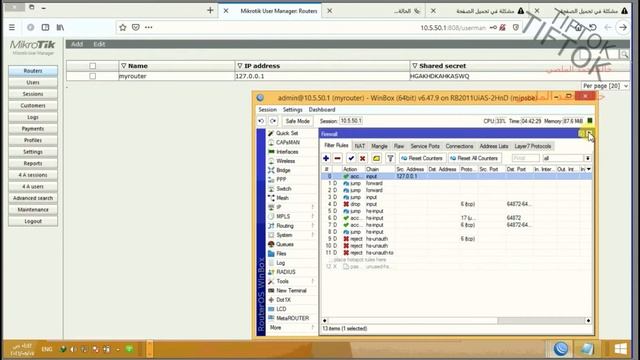This screenshot has width=640, height=360.
Task: Add a new firewall rule with plus icon
Action: click(326, 158)
